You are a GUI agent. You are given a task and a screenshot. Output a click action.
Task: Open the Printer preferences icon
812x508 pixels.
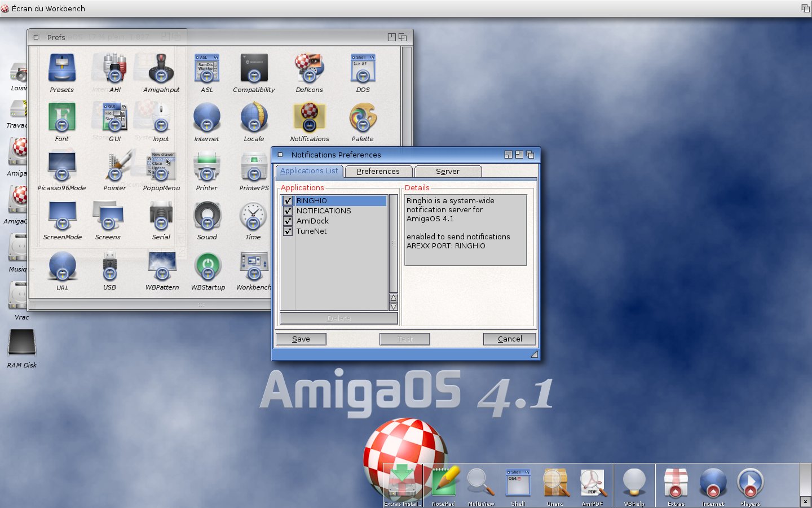click(x=207, y=167)
